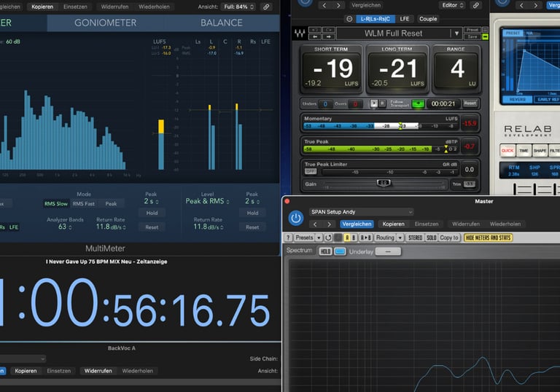
Task: Click WLM redo arrow button
Action: [329, 30]
